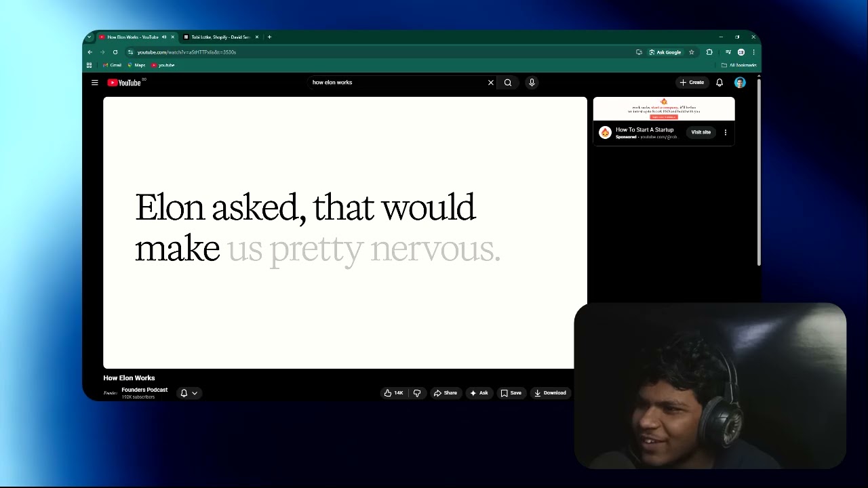The height and width of the screenshot is (488, 868).
Task: Open the Founders Podcast channel name
Action: pos(144,390)
